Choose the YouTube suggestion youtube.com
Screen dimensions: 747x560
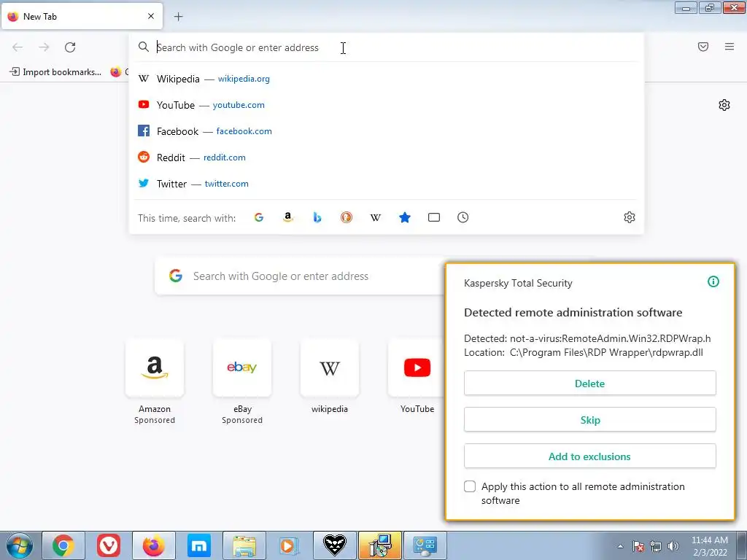(387, 105)
